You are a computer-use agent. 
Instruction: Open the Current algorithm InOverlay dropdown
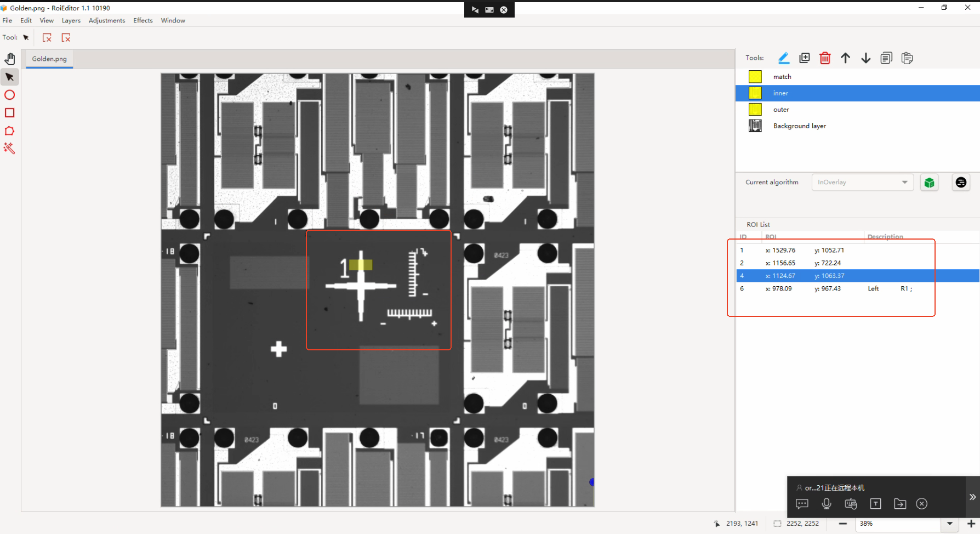tap(862, 183)
